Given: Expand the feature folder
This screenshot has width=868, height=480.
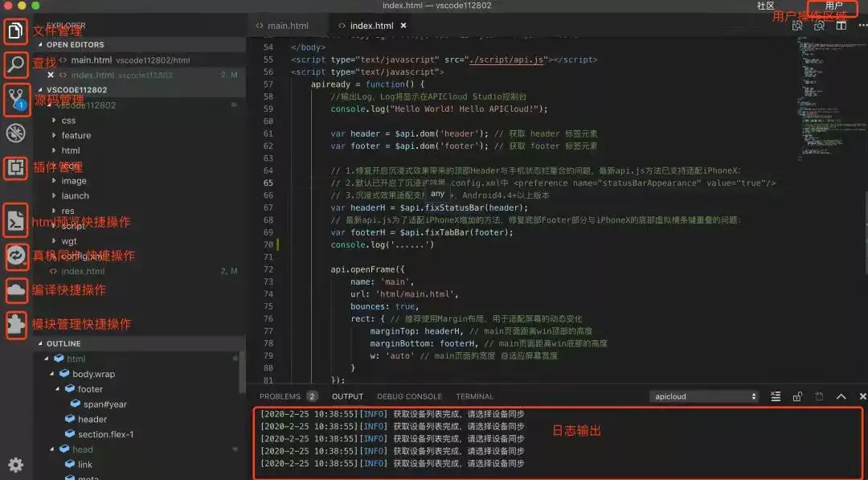Looking at the screenshot, I should point(54,135).
